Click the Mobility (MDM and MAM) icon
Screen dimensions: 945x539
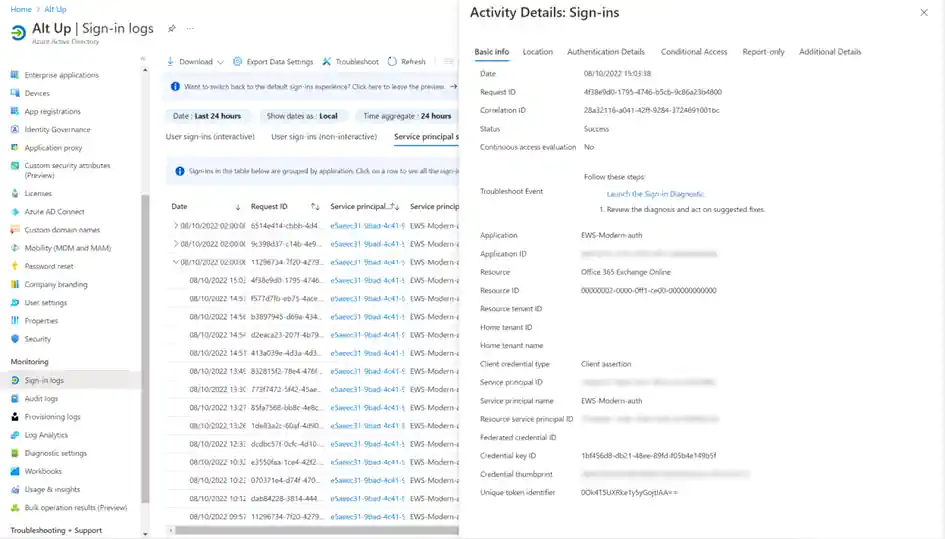(15, 248)
